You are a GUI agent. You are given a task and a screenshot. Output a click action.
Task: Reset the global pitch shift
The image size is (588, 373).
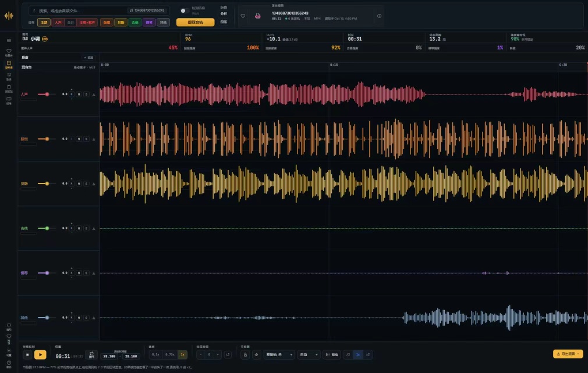pos(228,354)
